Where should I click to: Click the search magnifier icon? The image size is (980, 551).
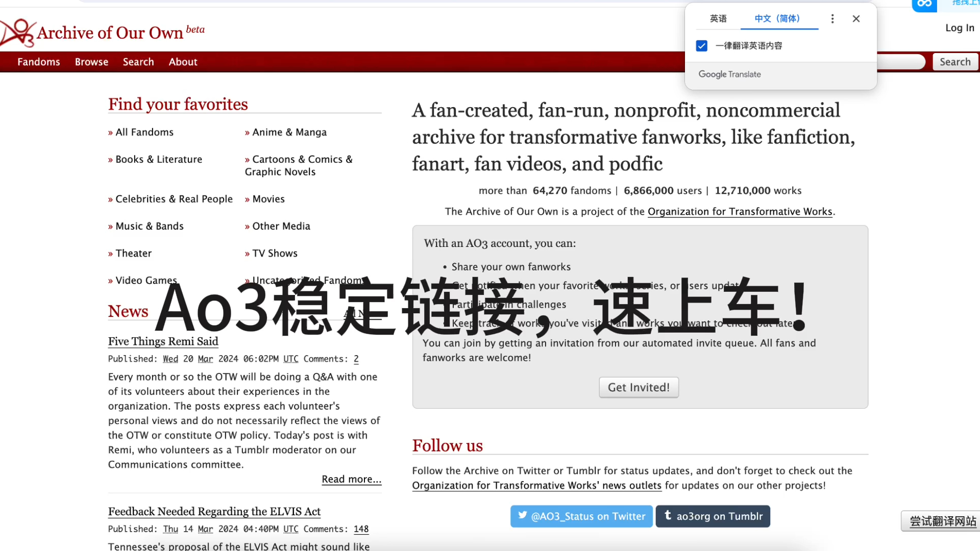click(x=955, y=61)
